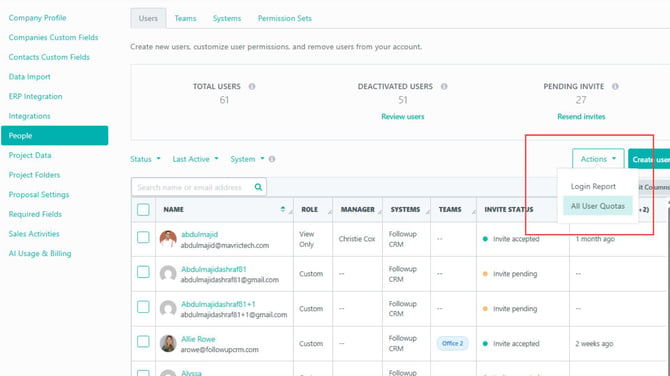Check the box for abdulmajid row
This screenshot has height=376, width=670.
(x=143, y=237)
